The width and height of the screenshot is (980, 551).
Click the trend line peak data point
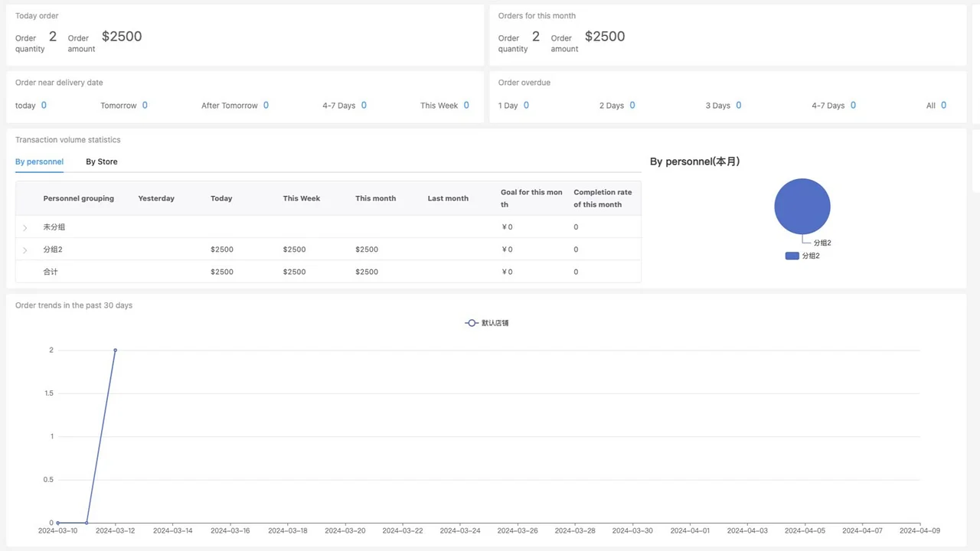click(x=116, y=350)
